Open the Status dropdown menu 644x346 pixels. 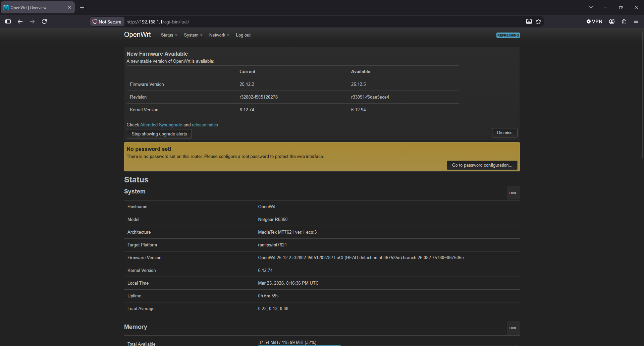(x=169, y=35)
